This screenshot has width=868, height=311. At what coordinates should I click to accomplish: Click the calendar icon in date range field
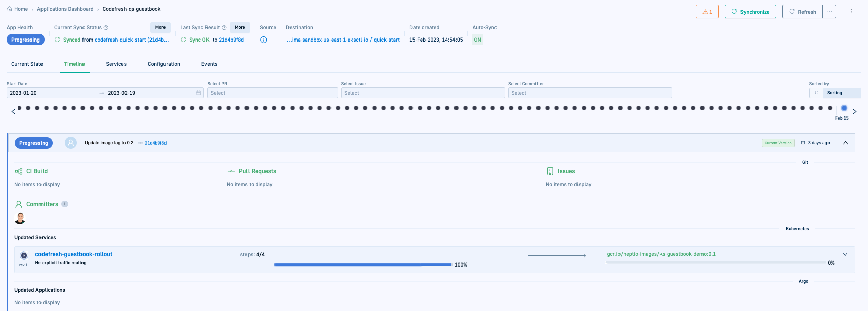click(x=198, y=93)
